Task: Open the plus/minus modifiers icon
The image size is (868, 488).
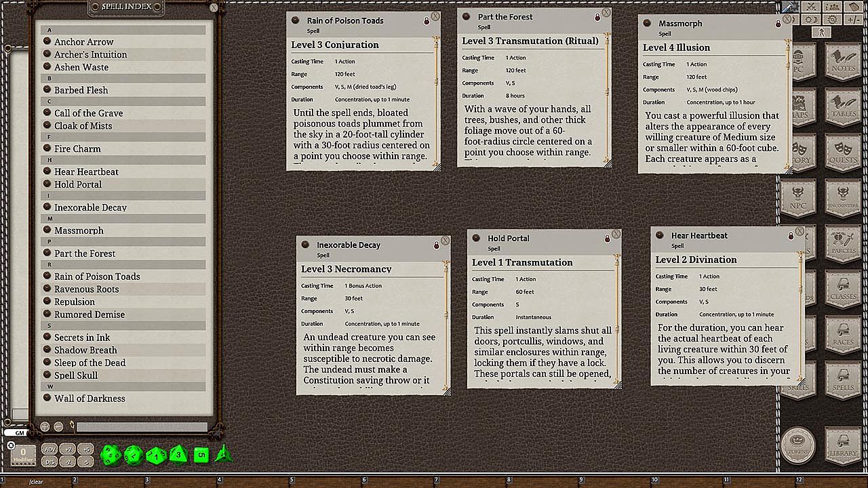Action: click(854, 20)
